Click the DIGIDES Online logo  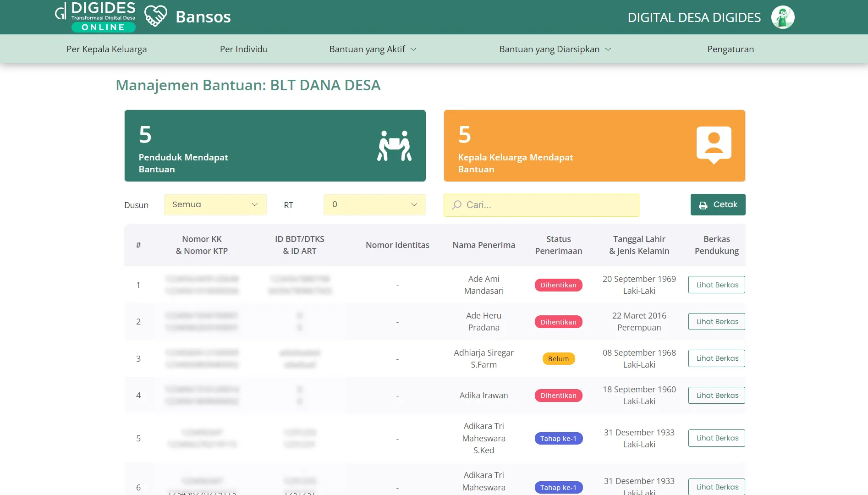click(x=95, y=17)
